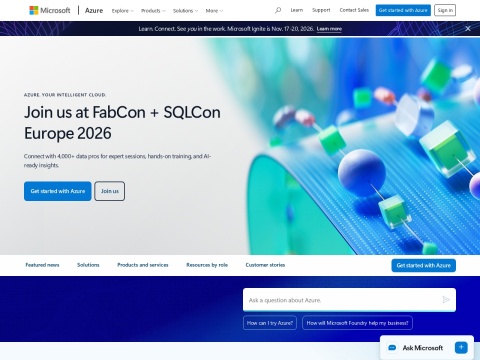
Task: Switch to the Solutions section tab
Action: pyautogui.click(x=88, y=265)
